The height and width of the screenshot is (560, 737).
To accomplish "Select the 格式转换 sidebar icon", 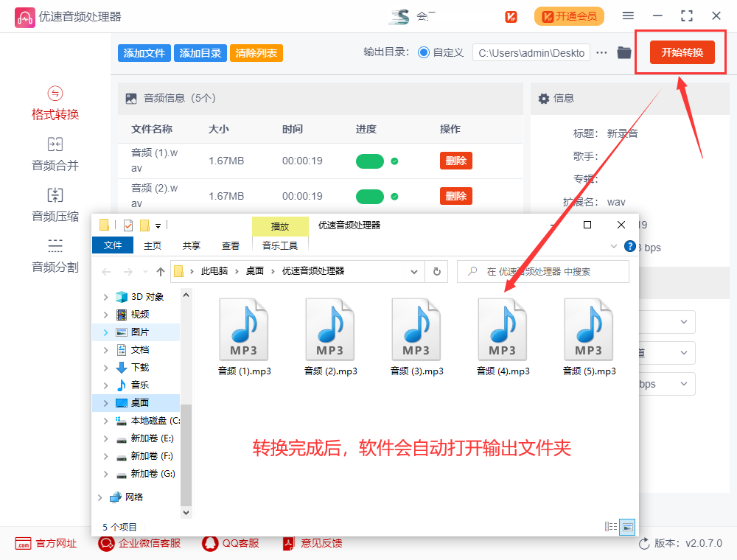I will pos(55,94).
